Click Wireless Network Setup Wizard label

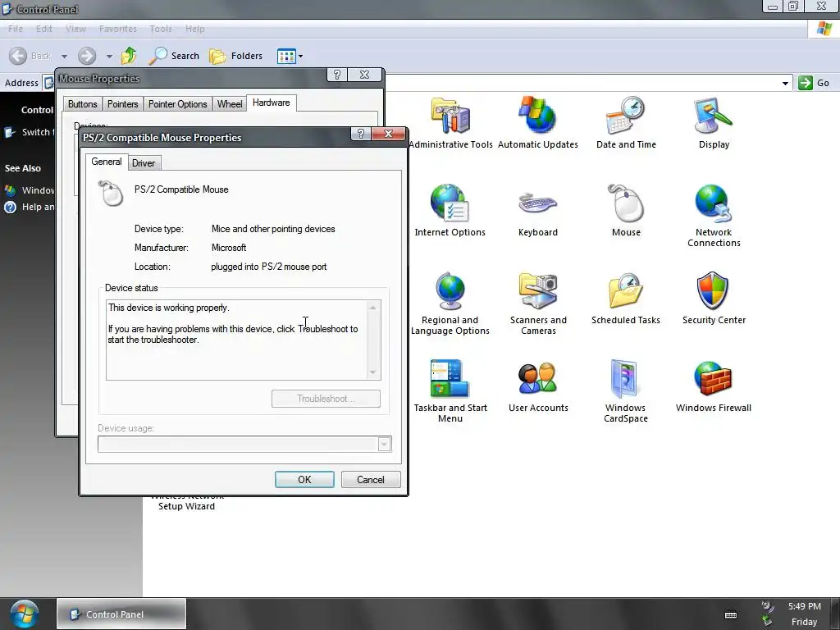(x=186, y=501)
